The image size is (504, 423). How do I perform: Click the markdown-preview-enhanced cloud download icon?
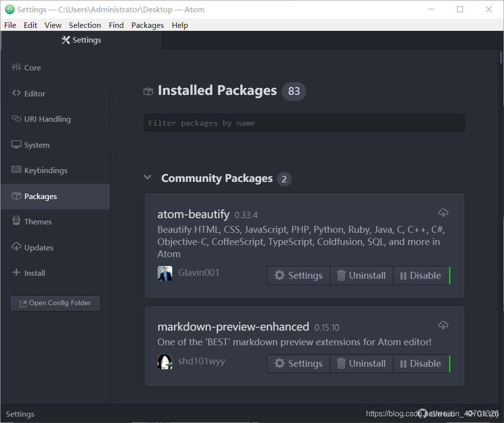coord(443,325)
